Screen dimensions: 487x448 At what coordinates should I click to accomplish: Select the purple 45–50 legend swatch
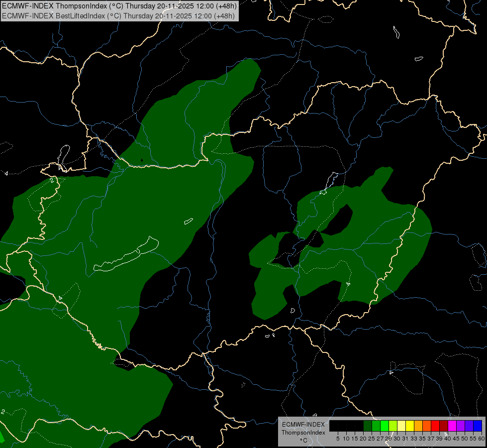tap(461, 426)
